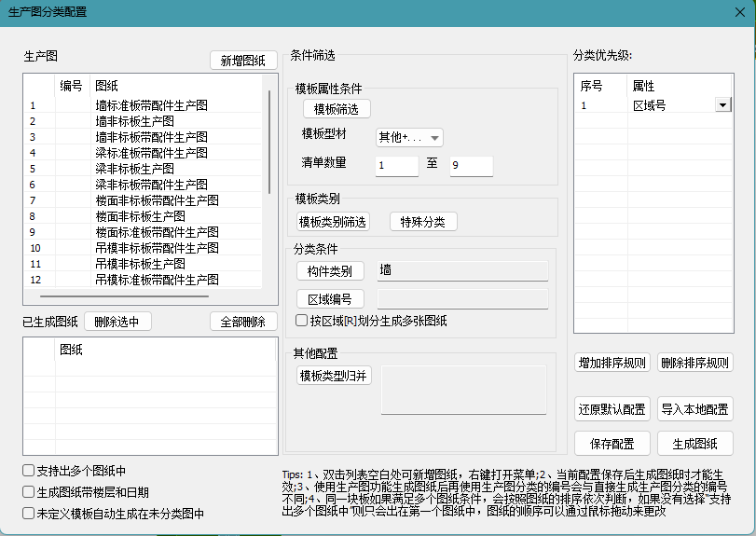Click the 构件类别 button

coord(330,271)
